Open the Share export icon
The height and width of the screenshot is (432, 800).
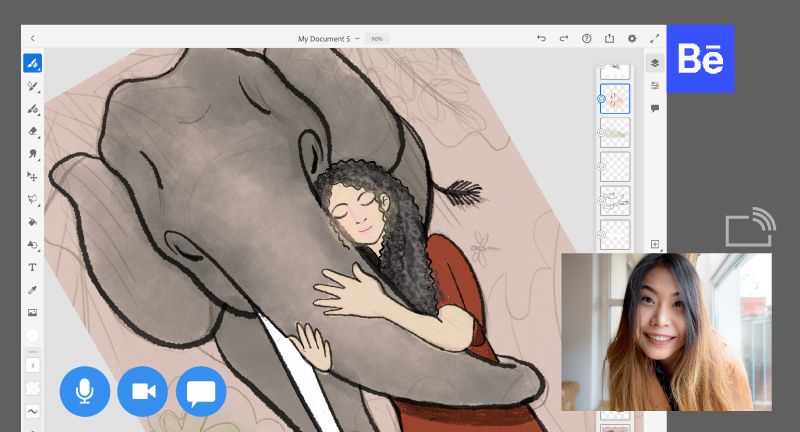click(609, 38)
